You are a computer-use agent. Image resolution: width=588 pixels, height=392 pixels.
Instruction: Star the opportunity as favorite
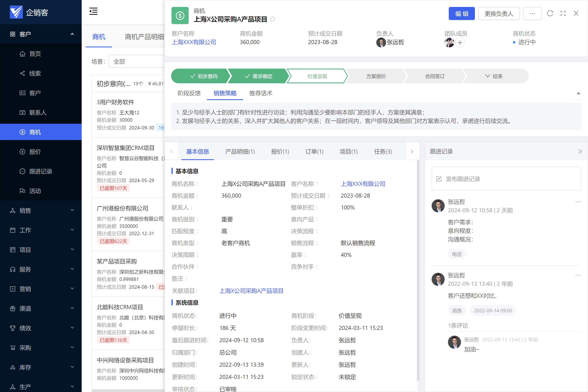[273, 19]
